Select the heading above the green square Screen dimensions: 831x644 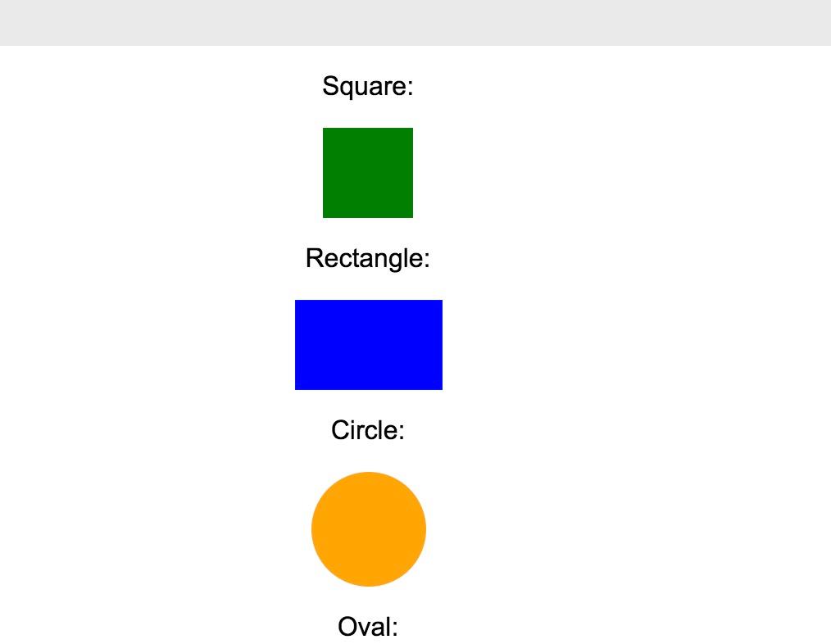coord(368,86)
